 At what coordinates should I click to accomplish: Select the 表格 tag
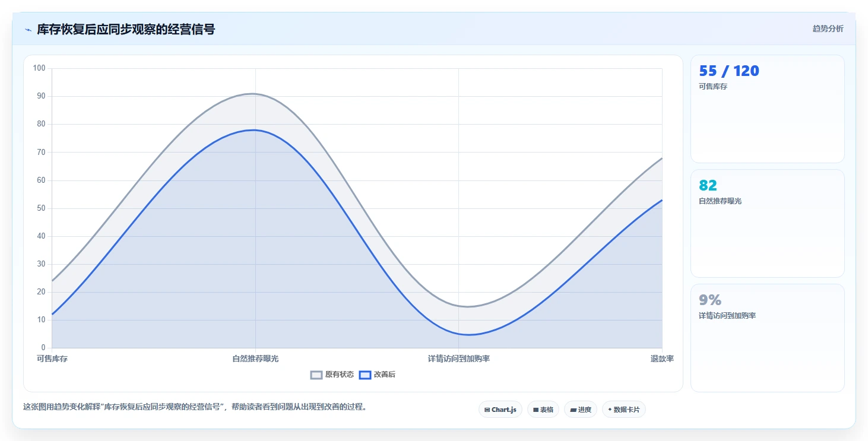543,410
